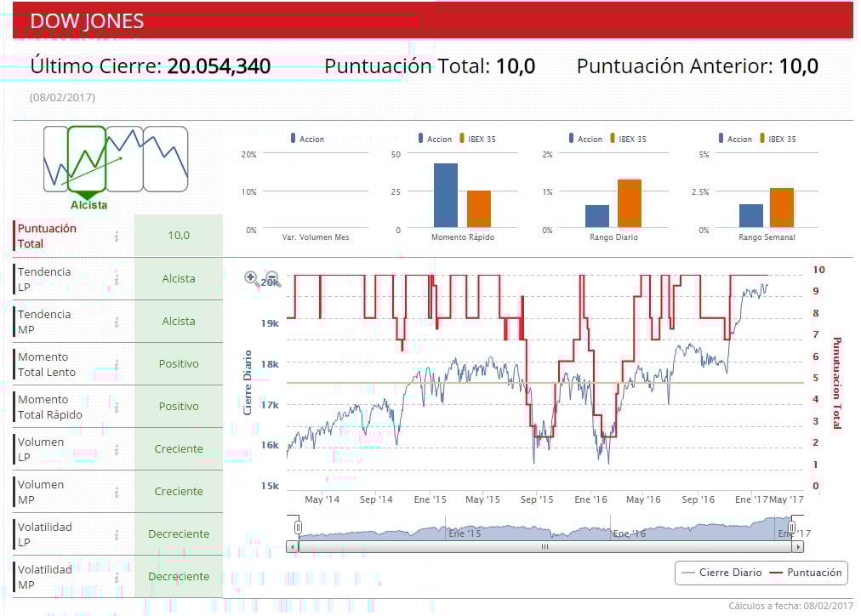Viewport: 861px width, 616px height.
Task: Toggle Cierre Diario series in chart legend
Action: [x=721, y=573]
